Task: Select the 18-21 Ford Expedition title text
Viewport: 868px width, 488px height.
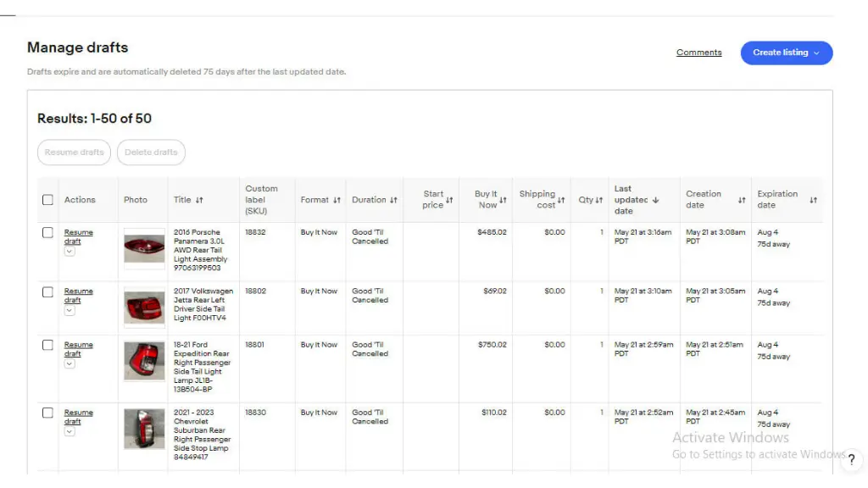Action: [202, 367]
